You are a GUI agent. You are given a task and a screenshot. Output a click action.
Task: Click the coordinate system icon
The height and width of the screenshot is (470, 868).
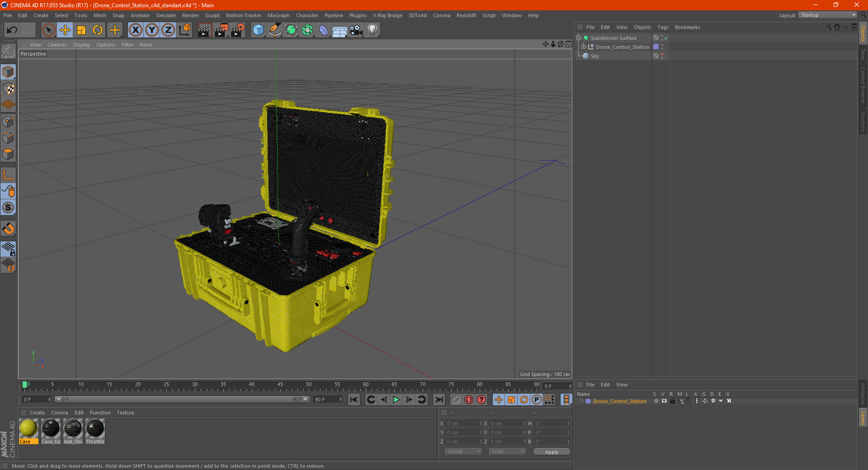185,30
